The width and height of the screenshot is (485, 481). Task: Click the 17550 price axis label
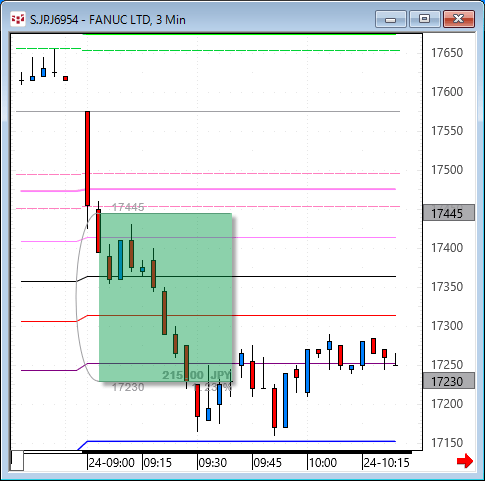447,131
